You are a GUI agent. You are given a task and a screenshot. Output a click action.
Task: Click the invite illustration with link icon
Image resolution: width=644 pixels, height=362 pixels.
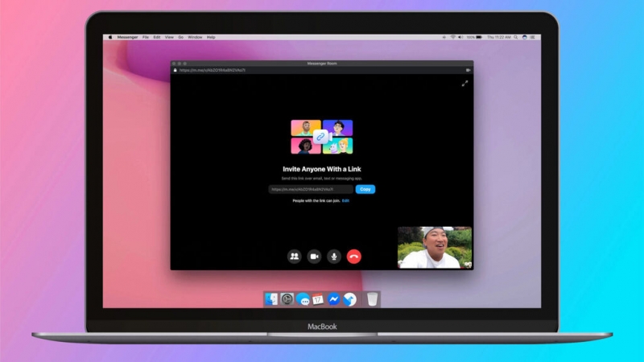(322, 136)
